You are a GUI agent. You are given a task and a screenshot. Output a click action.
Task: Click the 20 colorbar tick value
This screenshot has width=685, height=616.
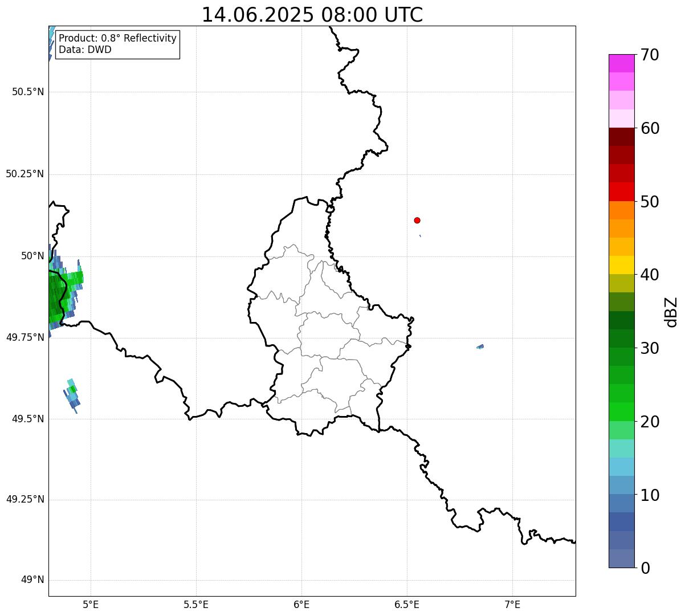click(x=650, y=422)
